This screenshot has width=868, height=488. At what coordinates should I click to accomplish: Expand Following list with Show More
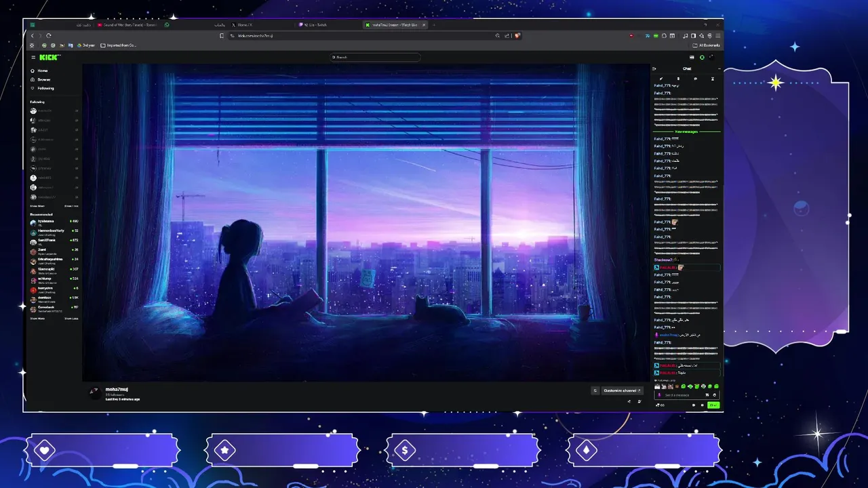point(37,205)
